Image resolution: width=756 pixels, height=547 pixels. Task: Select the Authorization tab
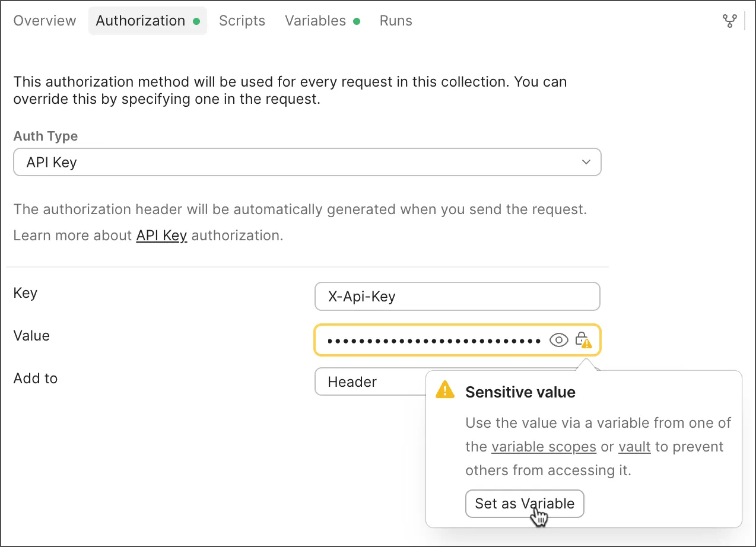(x=148, y=21)
